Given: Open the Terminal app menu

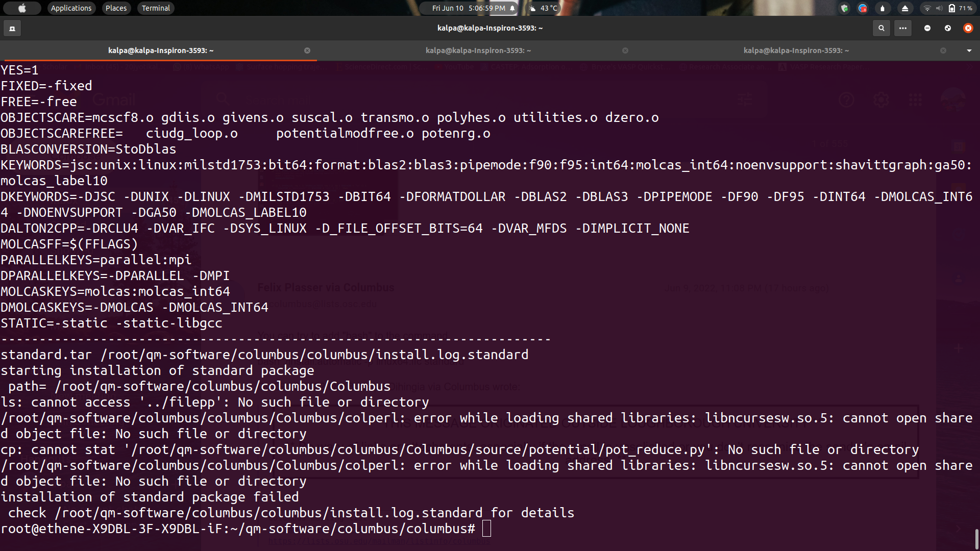Looking at the screenshot, I should pyautogui.click(x=156, y=8).
